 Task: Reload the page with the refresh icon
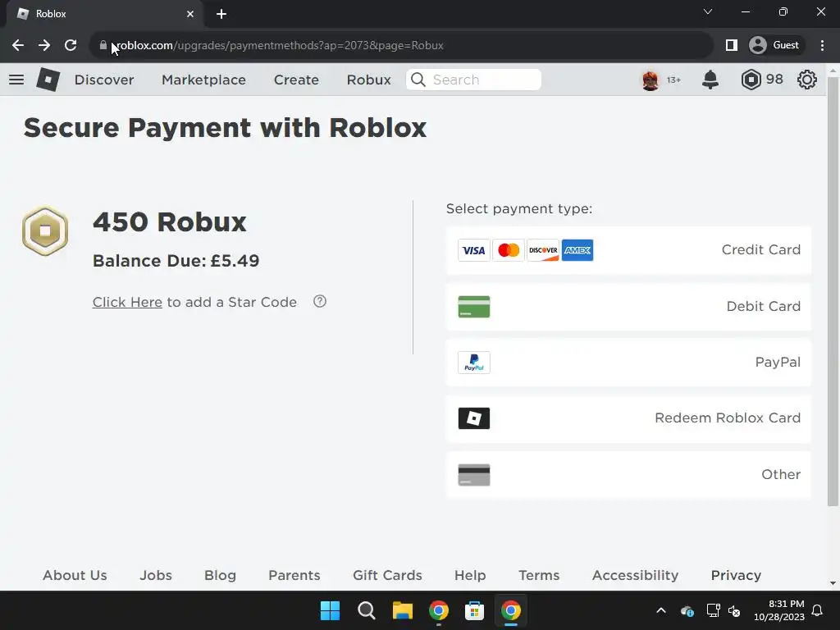click(x=71, y=45)
